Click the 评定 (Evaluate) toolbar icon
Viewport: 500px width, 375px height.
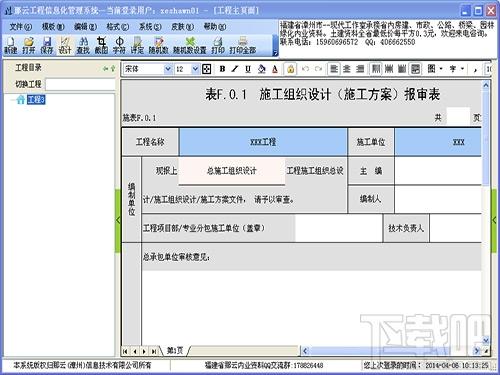pos(137,45)
